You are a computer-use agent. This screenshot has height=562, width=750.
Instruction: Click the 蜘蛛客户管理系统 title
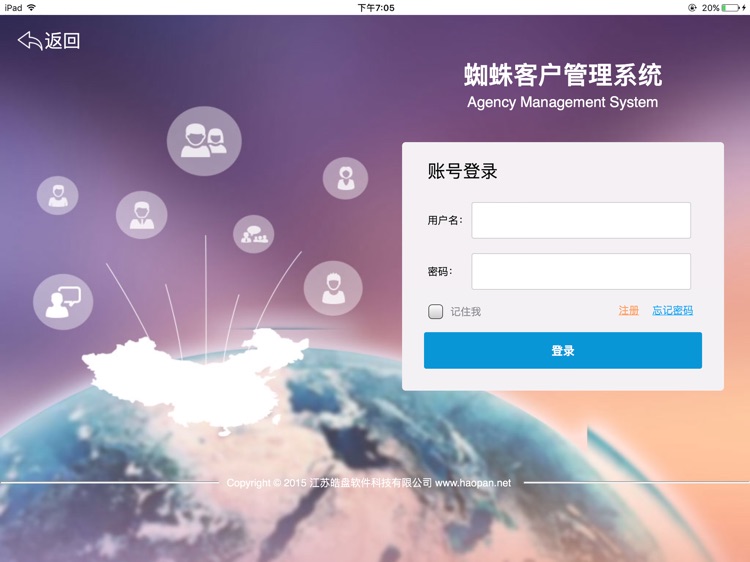click(x=563, y=76)
